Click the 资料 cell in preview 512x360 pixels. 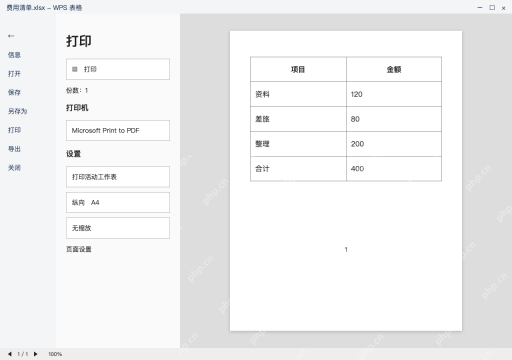tap(298, 94)
